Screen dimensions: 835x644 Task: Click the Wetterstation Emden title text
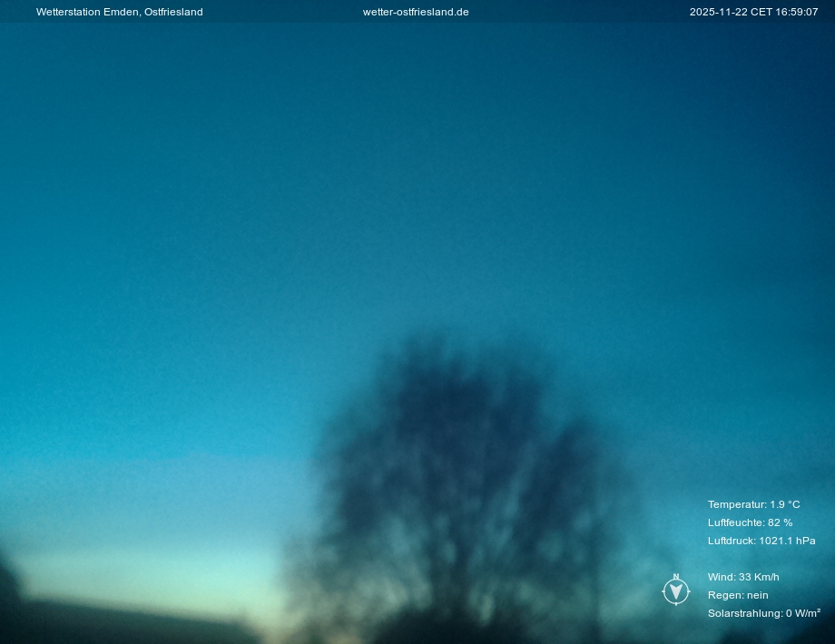point(88,12)
